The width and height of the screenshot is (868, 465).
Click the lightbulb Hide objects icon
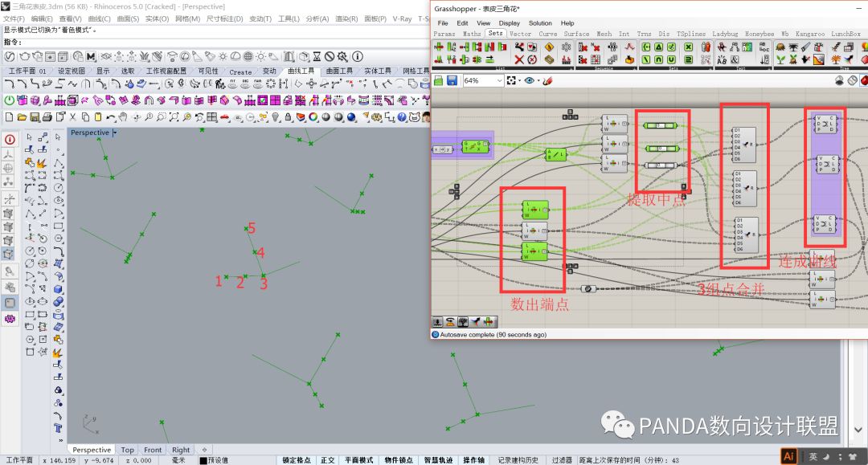[x=275, y=116]
